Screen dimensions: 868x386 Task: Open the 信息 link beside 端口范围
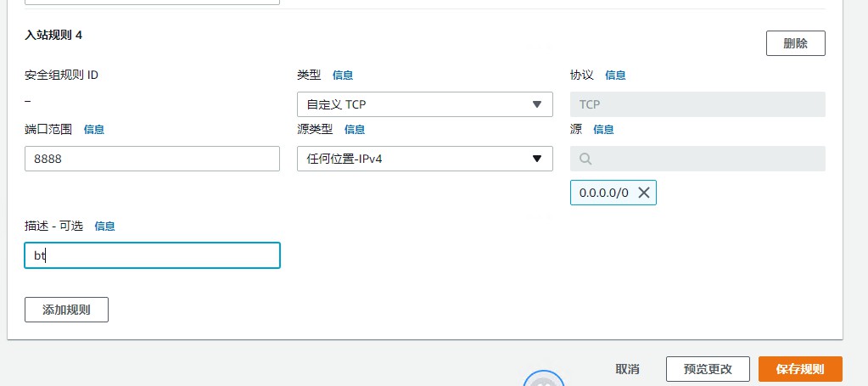pyautogui.click(x=93, y=129)
